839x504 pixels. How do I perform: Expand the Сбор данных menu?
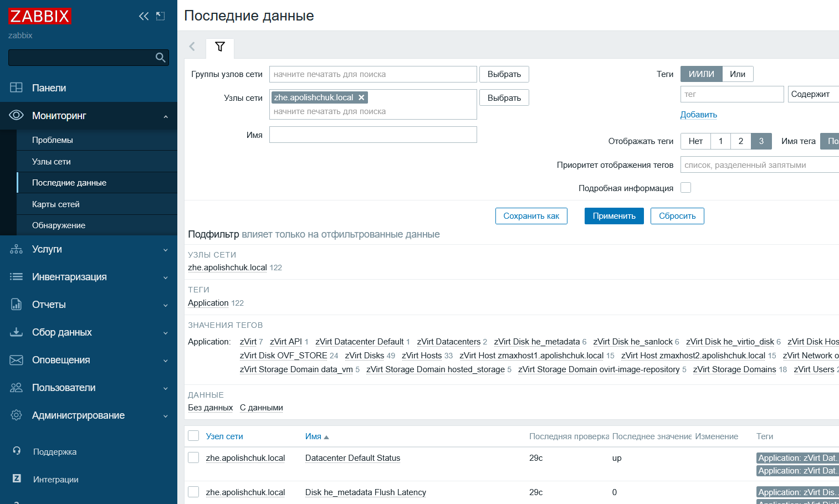coord(166,333)
